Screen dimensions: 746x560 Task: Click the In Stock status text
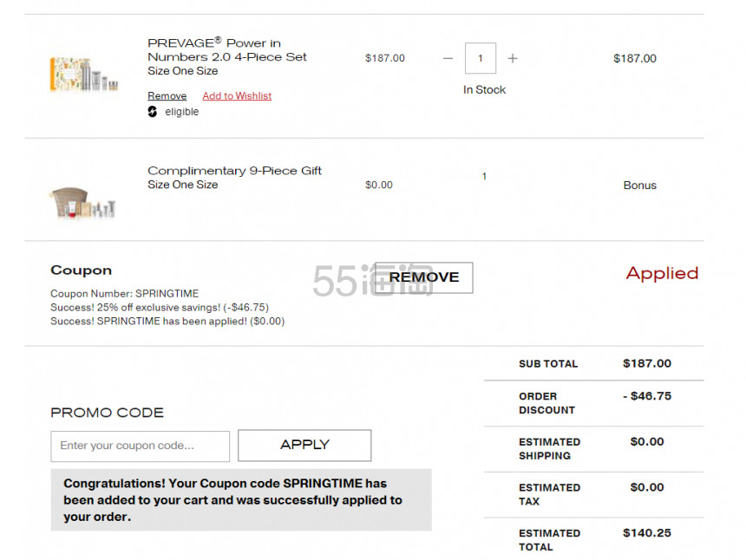coord(484,90)
